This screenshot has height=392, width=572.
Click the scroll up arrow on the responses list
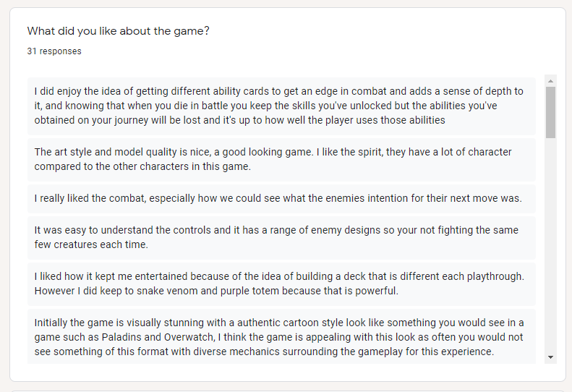(550, 81)
